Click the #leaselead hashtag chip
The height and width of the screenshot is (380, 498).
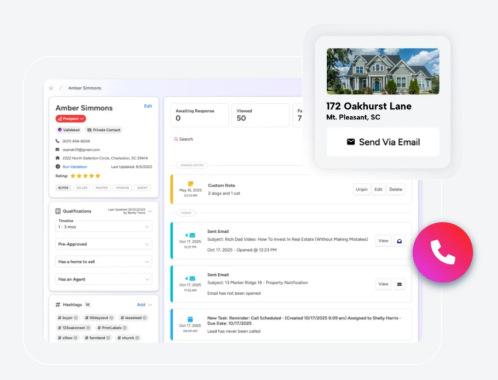coord(133,318)
